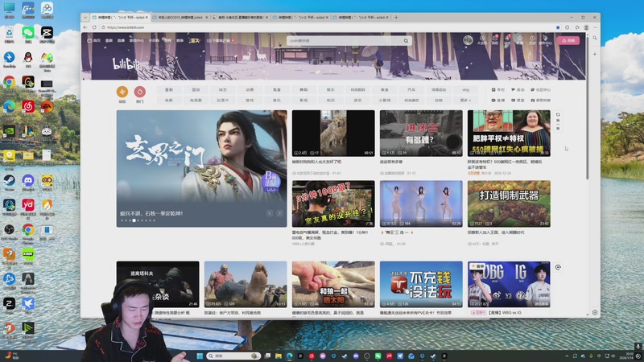This screenshot has width=644, height=362.
Task: Click the 社区中心 link
Action: (540, 89)
